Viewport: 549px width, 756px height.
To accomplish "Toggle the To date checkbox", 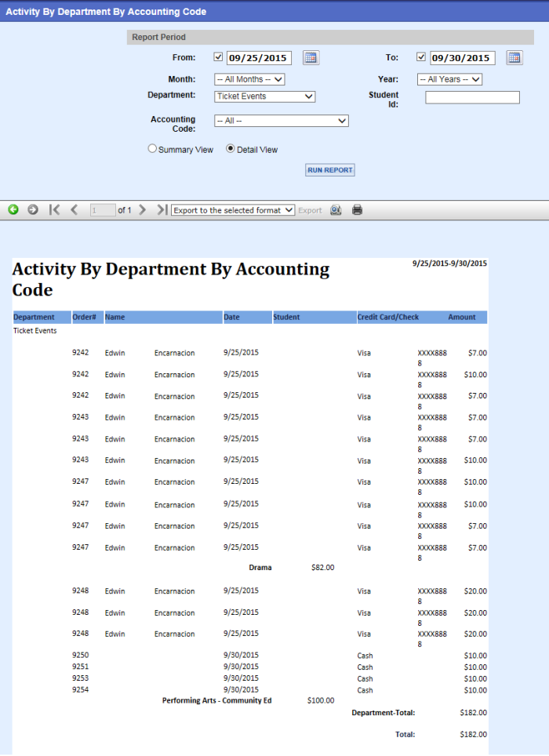I will click(421, 57).
